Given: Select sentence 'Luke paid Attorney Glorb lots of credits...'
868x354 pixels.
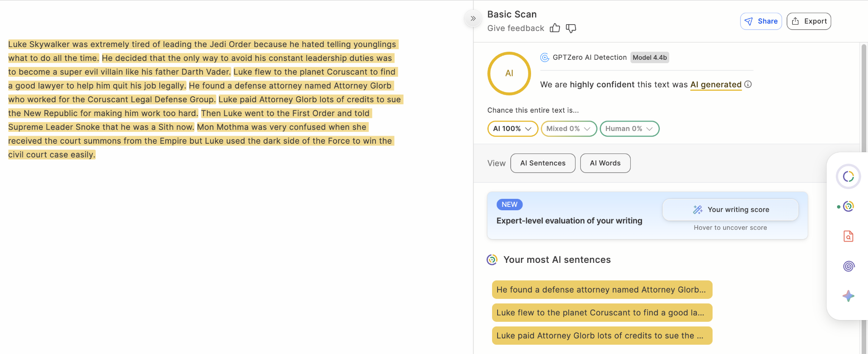Looking at the screenshot, I should (602, 335).
